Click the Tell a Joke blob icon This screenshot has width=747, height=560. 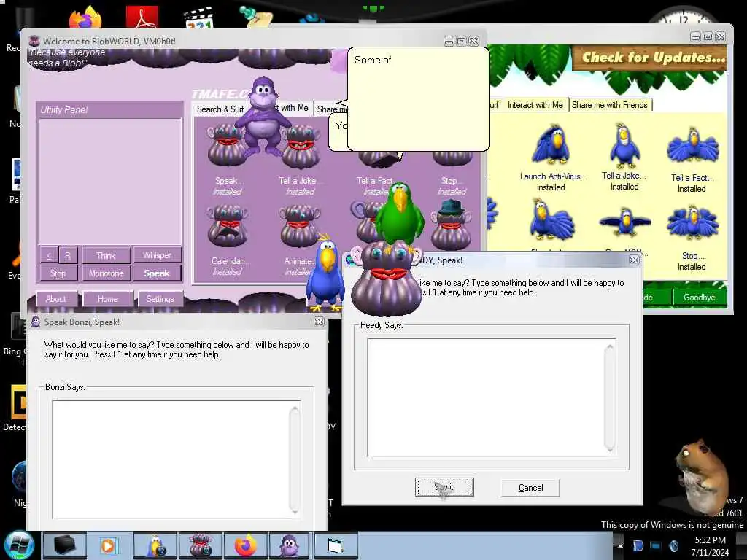click(301, 147)
